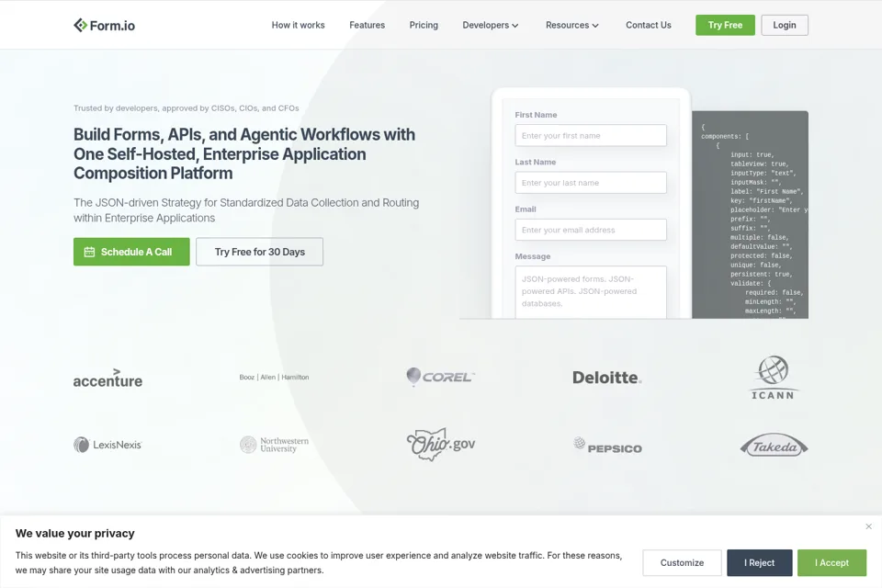Click the Login button

pos(784,26)
